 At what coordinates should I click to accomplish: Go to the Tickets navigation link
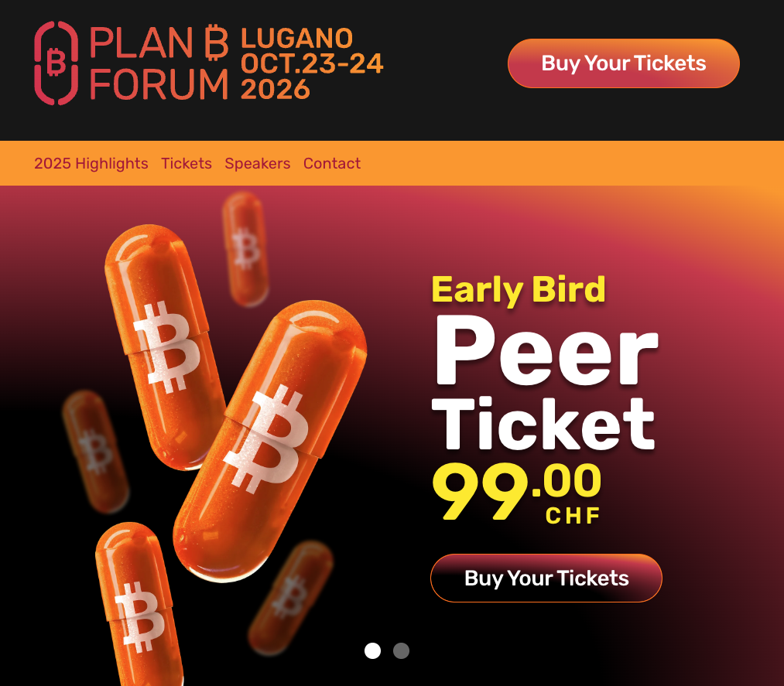pyautogui.click(x=187, y=163)
